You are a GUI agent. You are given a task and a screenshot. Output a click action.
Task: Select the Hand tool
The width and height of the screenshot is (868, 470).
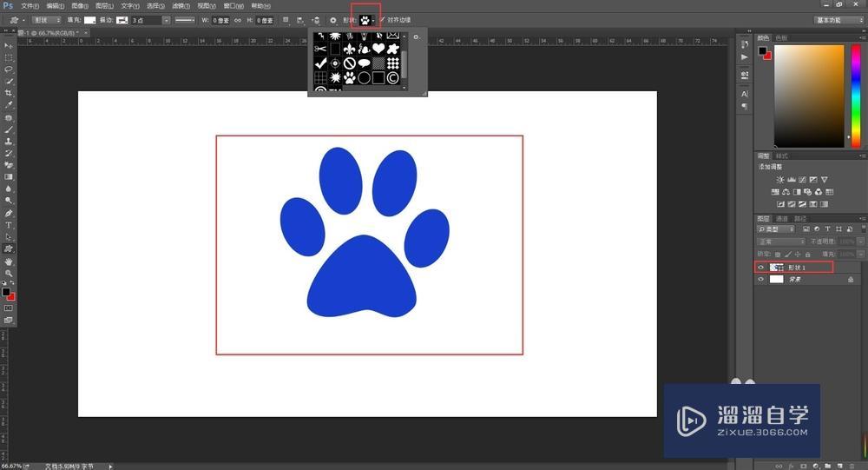tap(9, 261)
